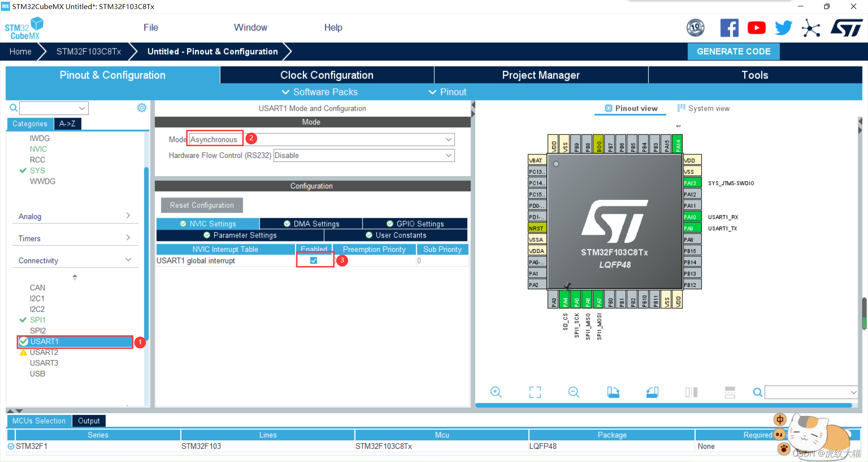868x462 pixels.
Task: Select the PA8 pin on the chip
Action: pos(692,239)
